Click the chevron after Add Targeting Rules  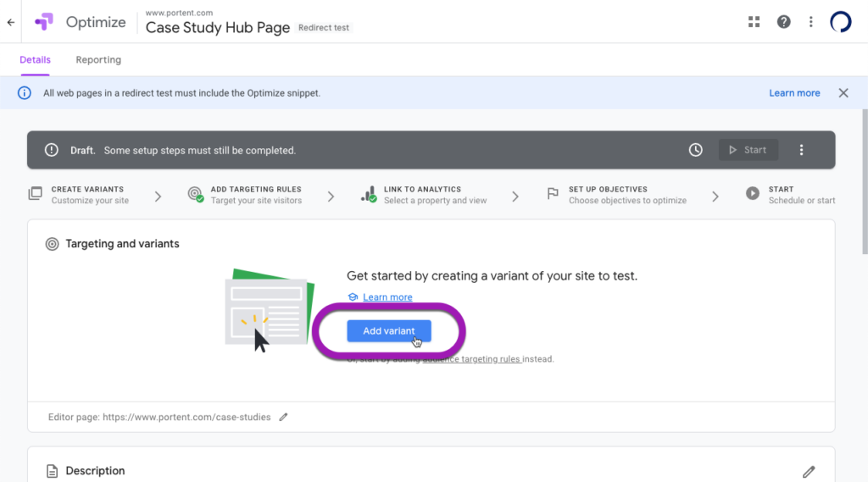click(331, 197)
